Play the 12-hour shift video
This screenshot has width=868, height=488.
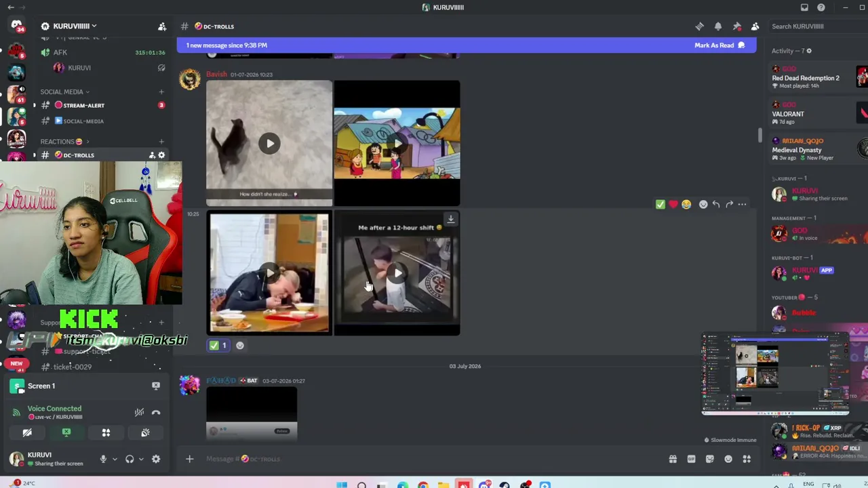[x=397, y=273]
